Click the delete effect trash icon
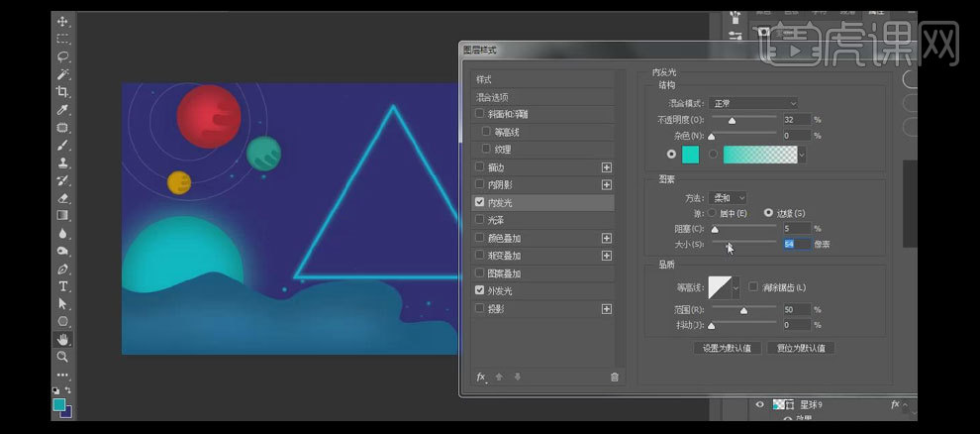The image size is (980, 434). click(615, 377)
